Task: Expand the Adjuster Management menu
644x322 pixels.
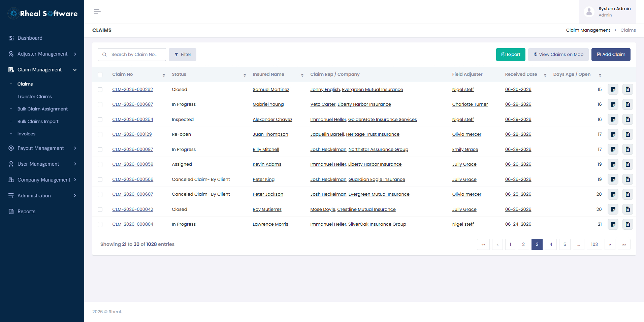Action: [42, 54]
